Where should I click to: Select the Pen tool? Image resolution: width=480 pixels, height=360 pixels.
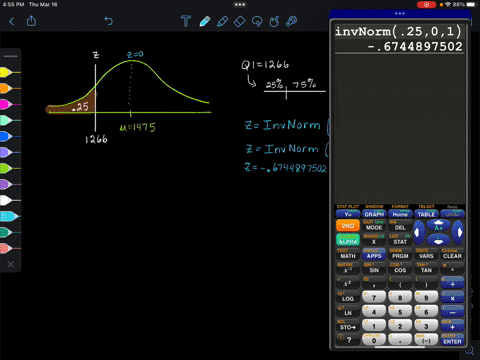(x=205, y=21)
